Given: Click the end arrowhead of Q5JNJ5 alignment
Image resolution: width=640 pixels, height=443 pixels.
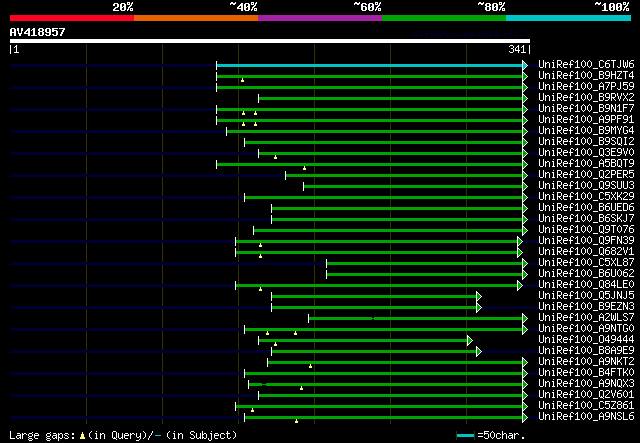Looking at the screenshot, I should pyautogui.click(x=479, y=297).
